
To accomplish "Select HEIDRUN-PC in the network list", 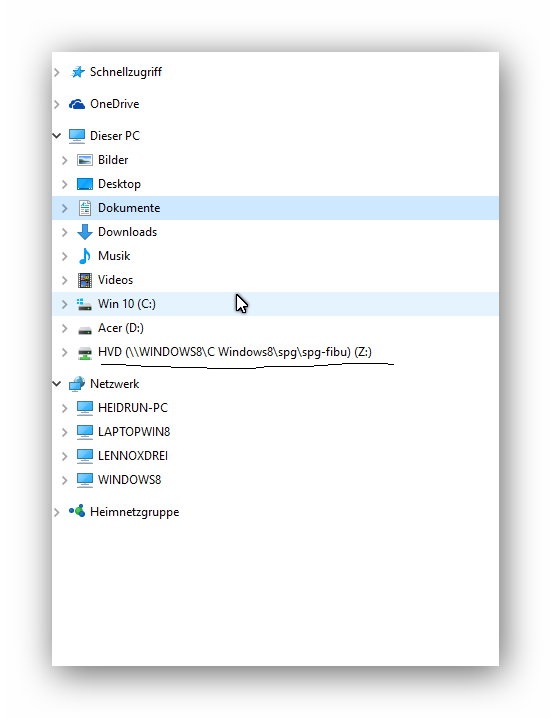I will [133, 408].
